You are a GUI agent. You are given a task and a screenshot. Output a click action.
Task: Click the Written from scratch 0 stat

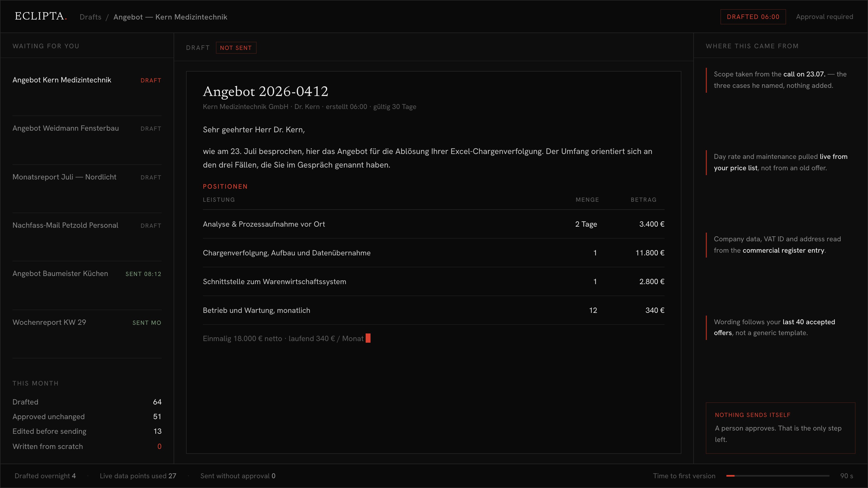(x=87, y=446)
